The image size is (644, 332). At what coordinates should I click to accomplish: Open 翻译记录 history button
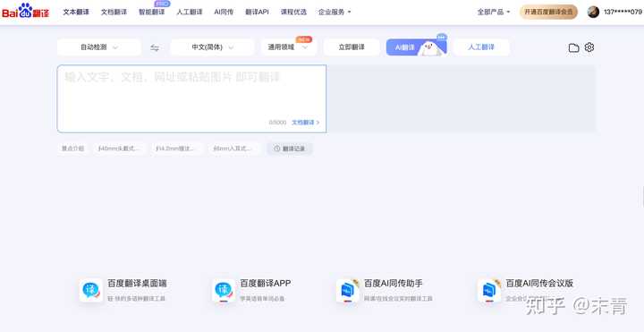pos(290,149)
